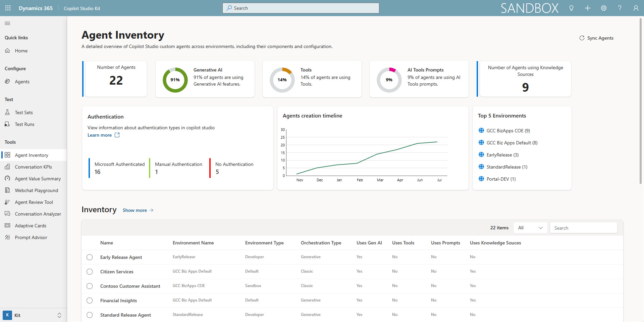Click the Copilot Studio Kit app name
Image resolution: width=644 pixels, height=322 pixels.
point(82,8)
